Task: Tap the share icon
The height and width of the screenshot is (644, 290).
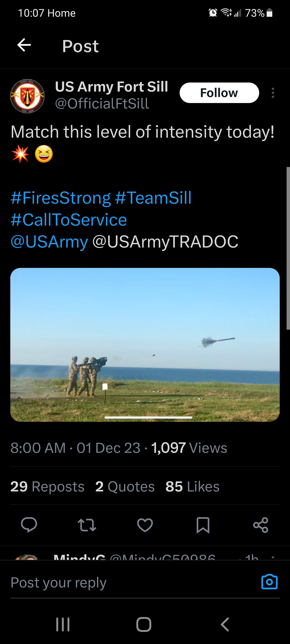Action: [x=261, y=525]
